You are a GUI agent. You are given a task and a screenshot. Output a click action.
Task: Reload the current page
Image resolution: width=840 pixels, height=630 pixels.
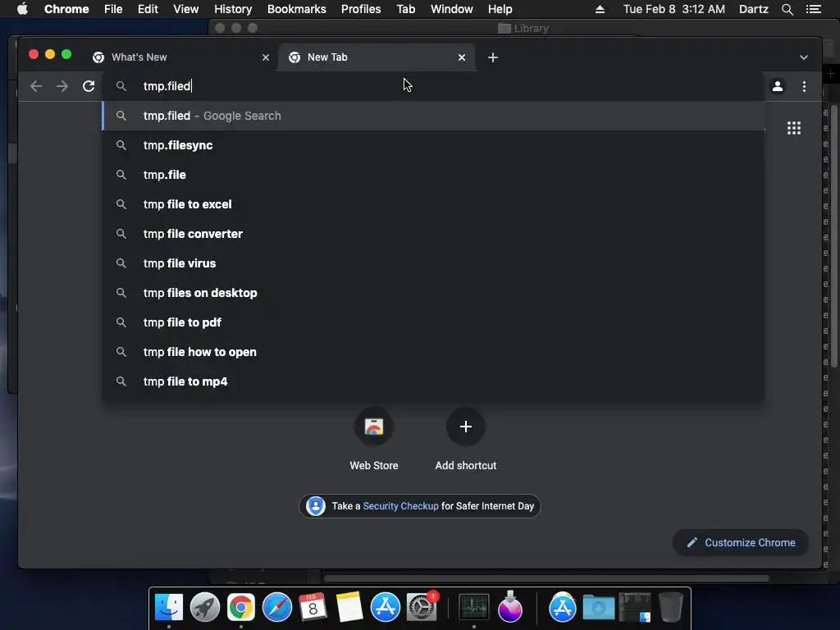(x=89, y=86)
